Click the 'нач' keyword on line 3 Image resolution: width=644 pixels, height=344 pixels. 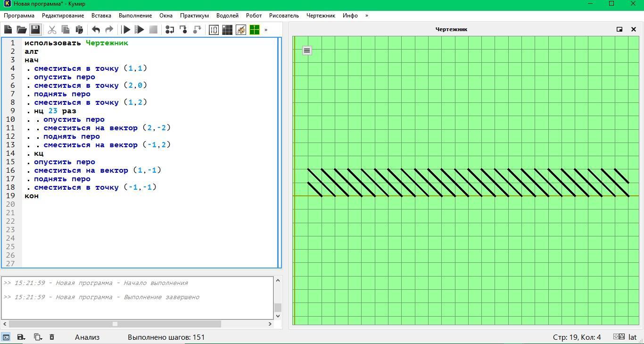click(32, 60)
